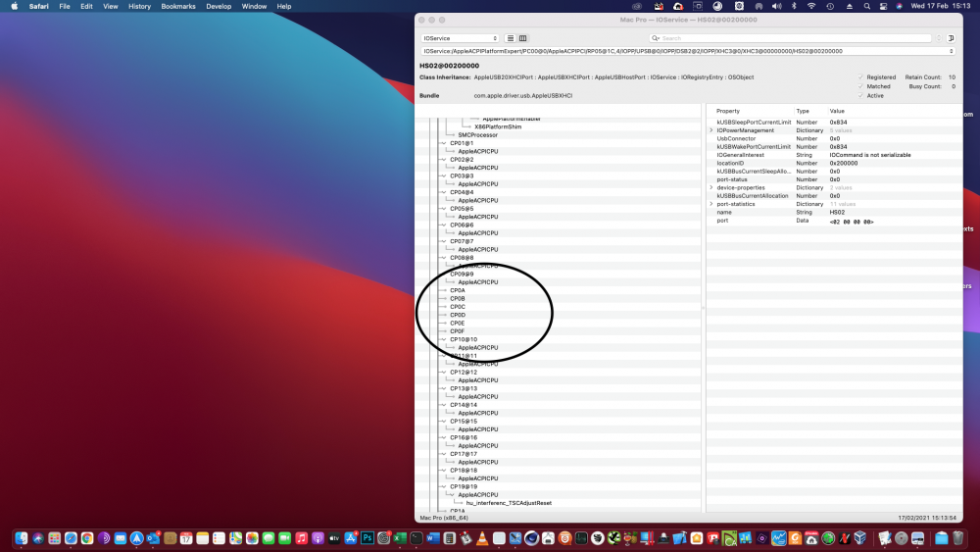Open Spotlight search in the menu bar

tap(866, 6)
